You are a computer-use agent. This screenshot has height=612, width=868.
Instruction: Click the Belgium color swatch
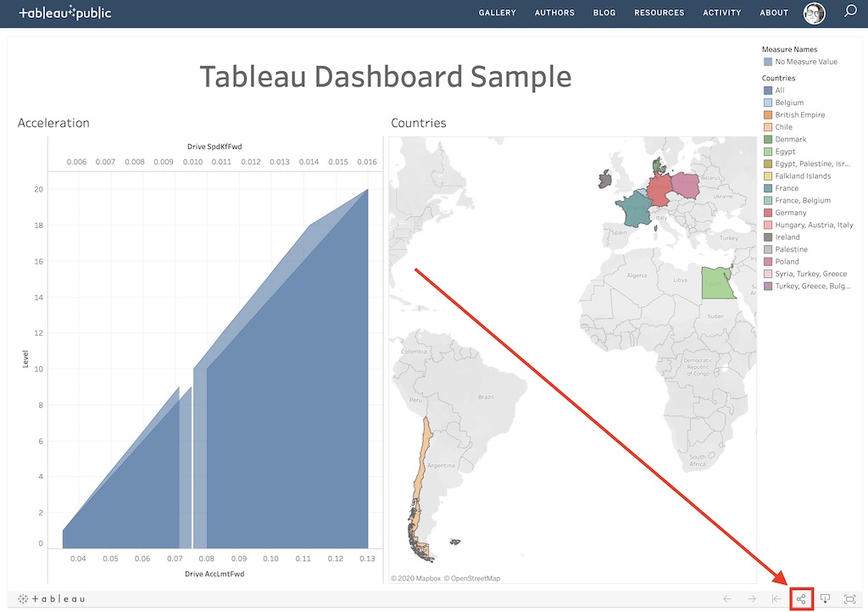tap(766, 102)
